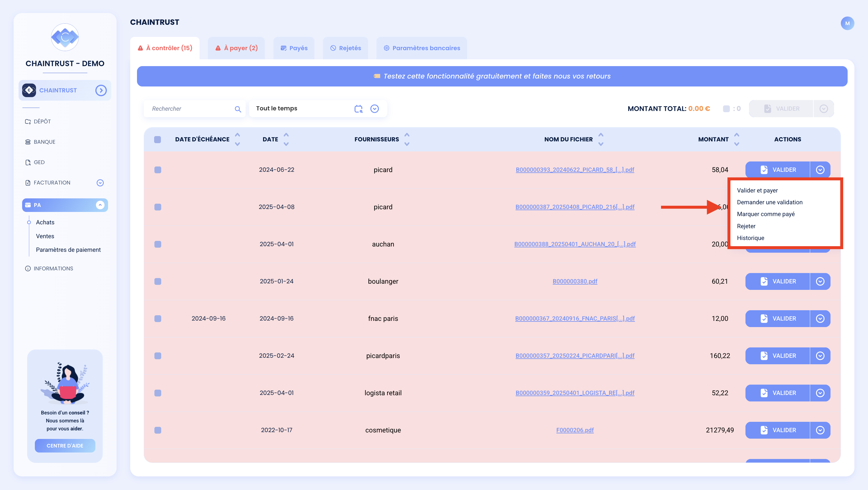868x490 pixels.
Task: Click the Chaintrust logo in the sidebar
Action: 65,37
